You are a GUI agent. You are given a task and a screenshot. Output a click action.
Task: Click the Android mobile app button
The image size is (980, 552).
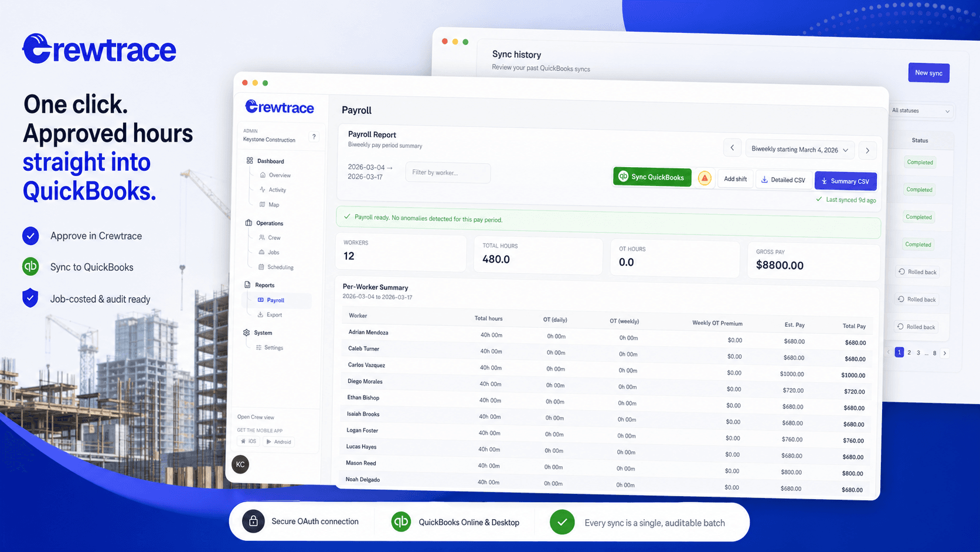pos(278,442)
